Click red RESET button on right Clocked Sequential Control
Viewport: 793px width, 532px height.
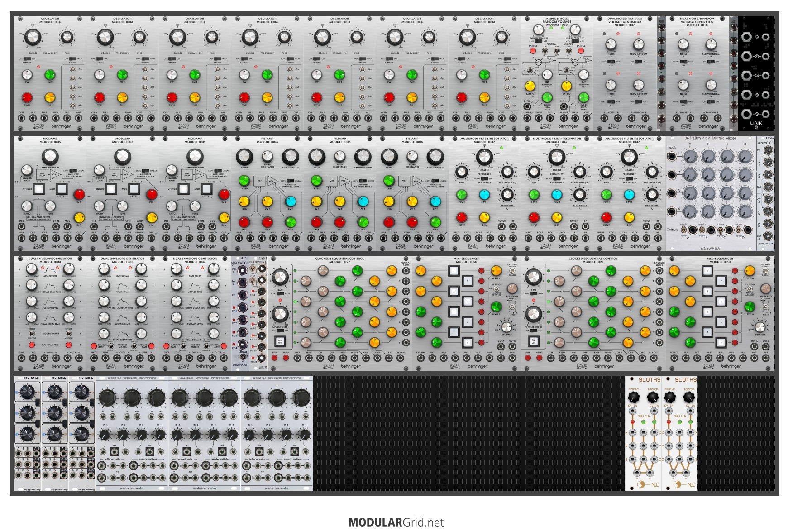(x=540, y=358)
